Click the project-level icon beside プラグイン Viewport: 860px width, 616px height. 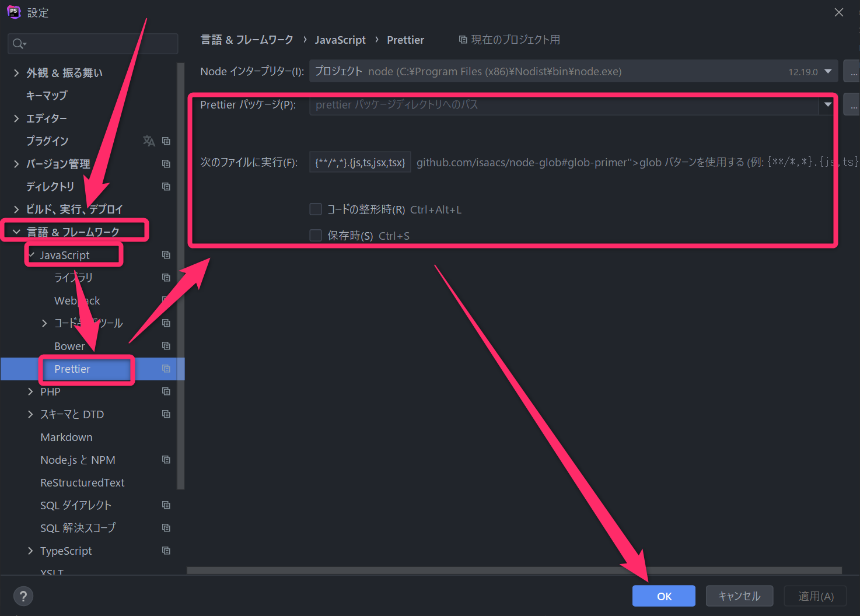click(x=166, y=141)
